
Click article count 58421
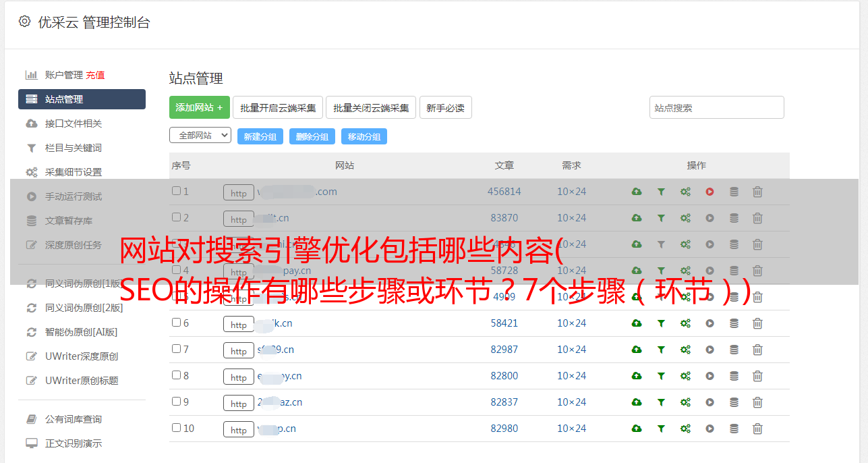click(x=504, y=323)
